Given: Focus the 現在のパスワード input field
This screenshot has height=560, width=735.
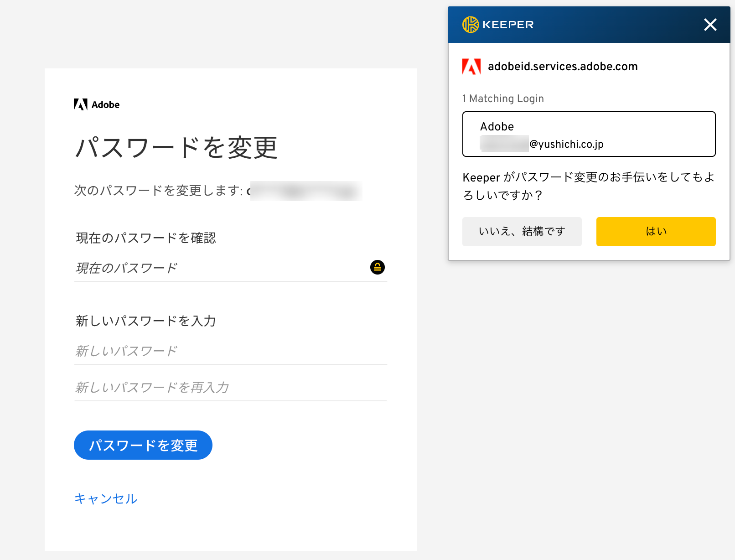Looking at the screenshot, I should (x=219, y=268).
